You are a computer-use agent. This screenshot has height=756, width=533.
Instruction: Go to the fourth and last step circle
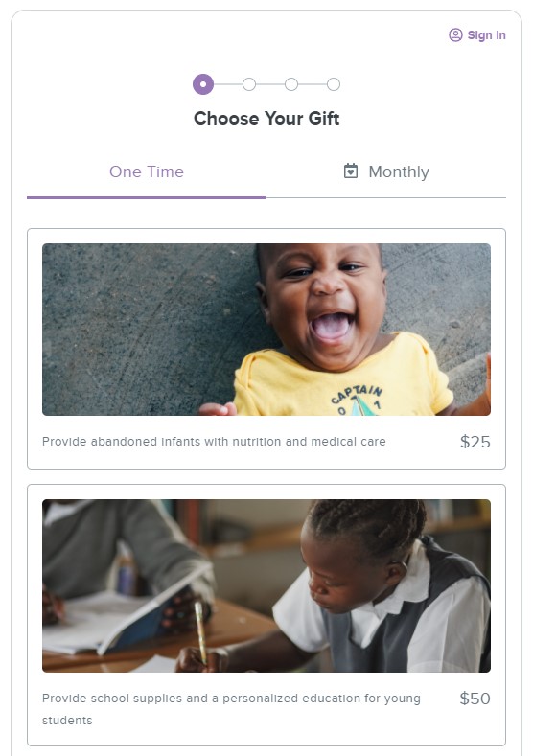tap(334, 84)
